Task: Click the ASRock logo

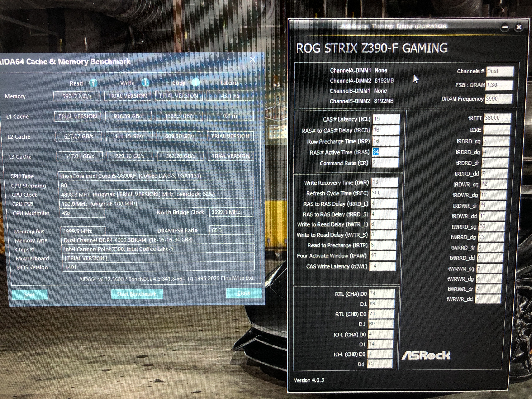Action: click(x=426, y=355)
